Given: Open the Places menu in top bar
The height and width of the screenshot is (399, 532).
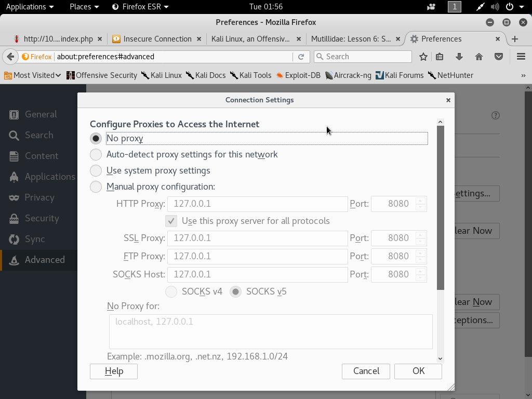Looking at the screenshot, I should click(84, 7).
